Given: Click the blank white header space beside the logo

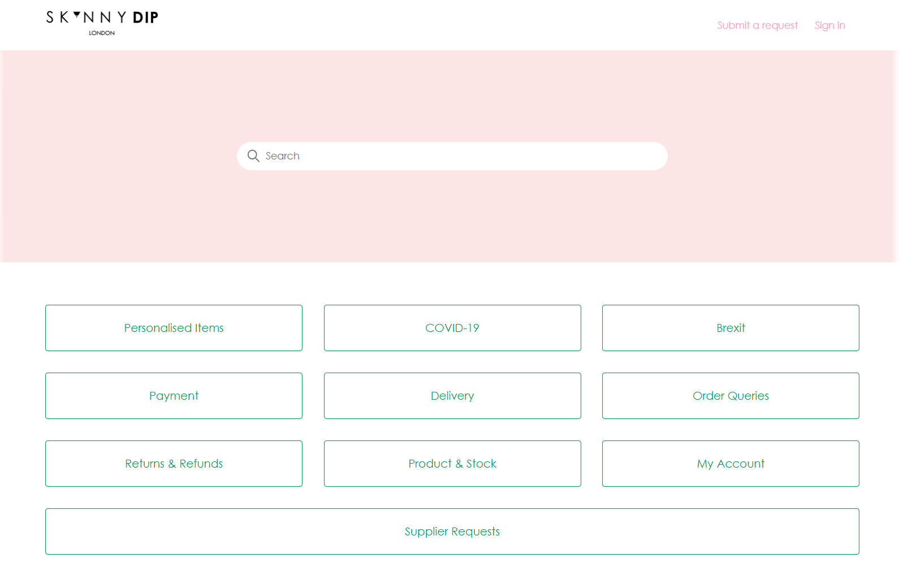Looking at the screenshot, I should 424,25.
